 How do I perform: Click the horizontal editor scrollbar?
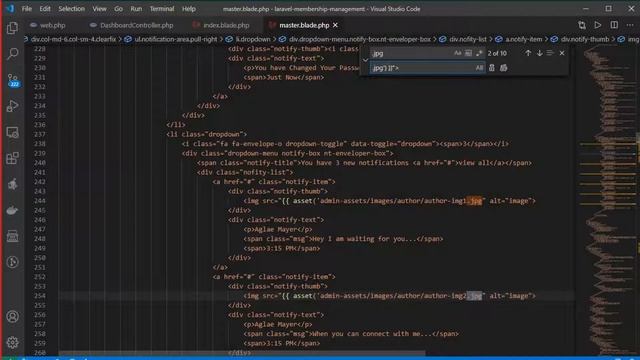coord(242,353)
